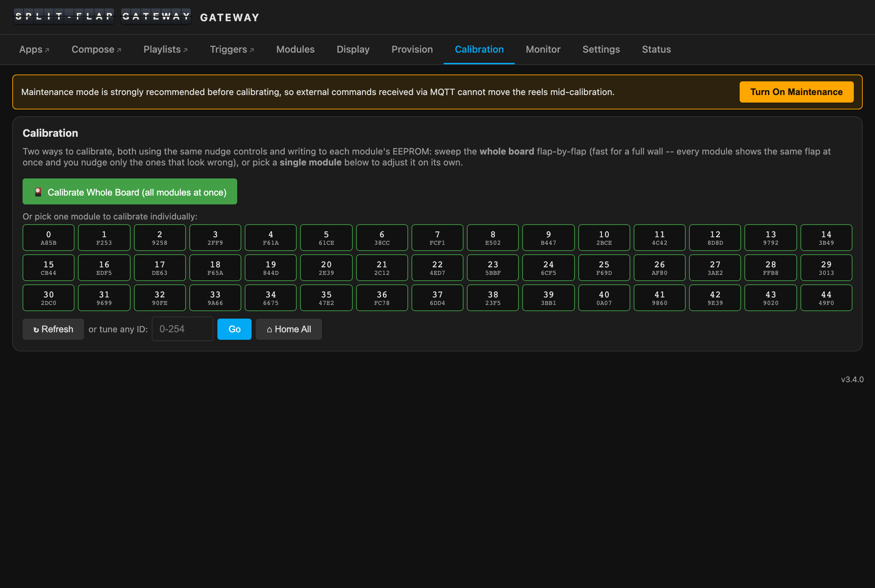This screenshot has width=875, height=588.
Task: Click the blue Go button
Action: pos(234,329)
